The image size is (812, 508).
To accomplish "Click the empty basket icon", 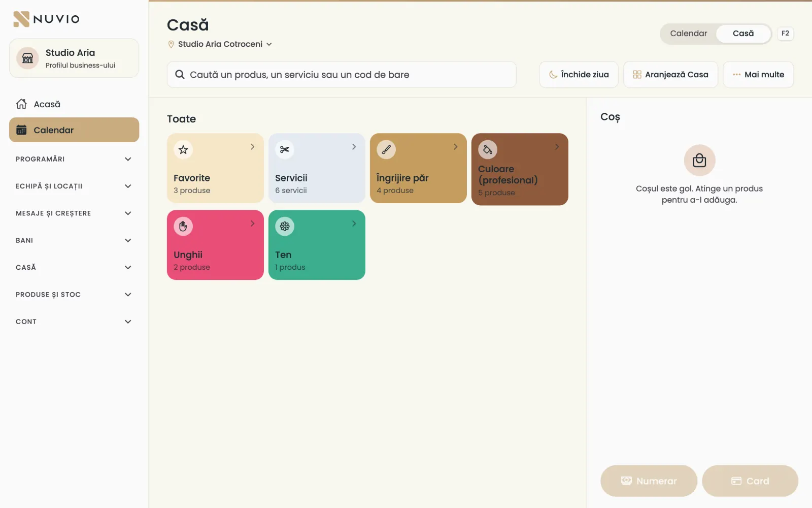I will pyautogui.click(x=699, y=161).
